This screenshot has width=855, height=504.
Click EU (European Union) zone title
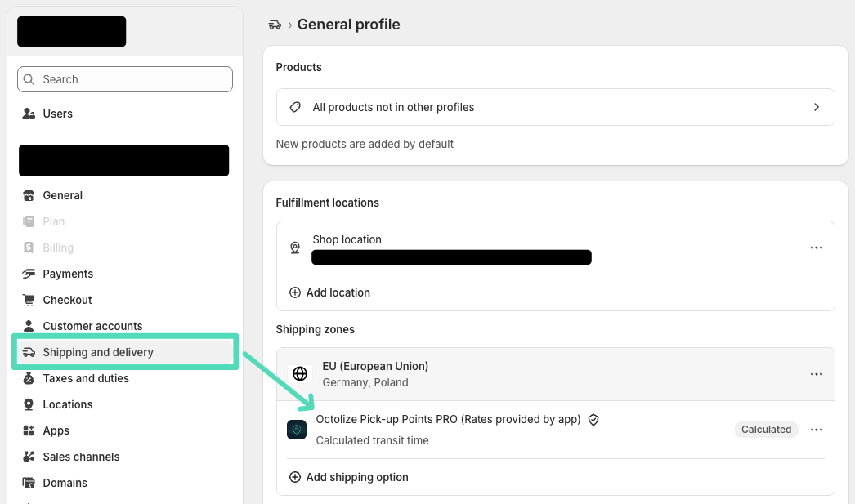click(x=375, y=366)
